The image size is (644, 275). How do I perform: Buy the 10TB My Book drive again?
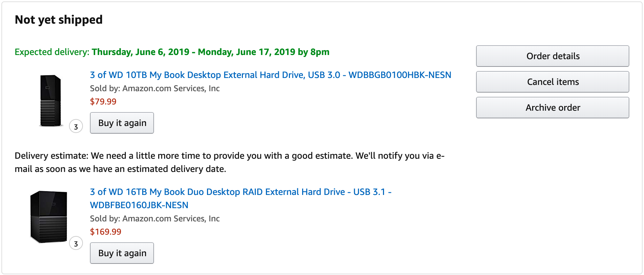[122, 123]
